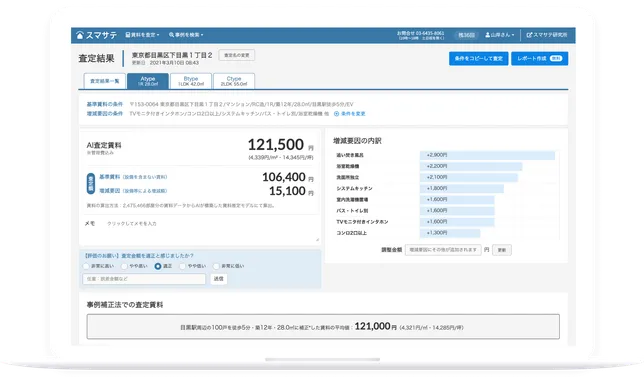
Task: Open the 事例を検索 dropdown menu
Action: coord(186,35)
